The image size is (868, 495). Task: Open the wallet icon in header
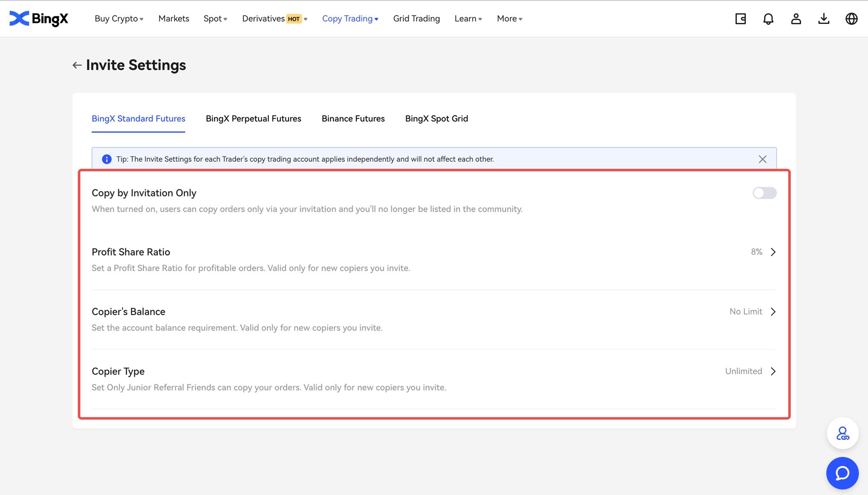click(x=740, y=19)
